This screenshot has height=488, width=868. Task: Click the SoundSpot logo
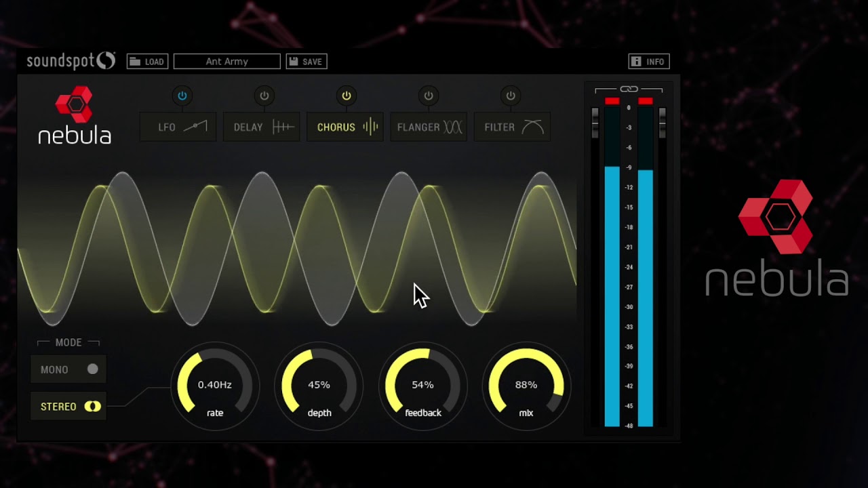pyautogui.click(x=71, y=61)
